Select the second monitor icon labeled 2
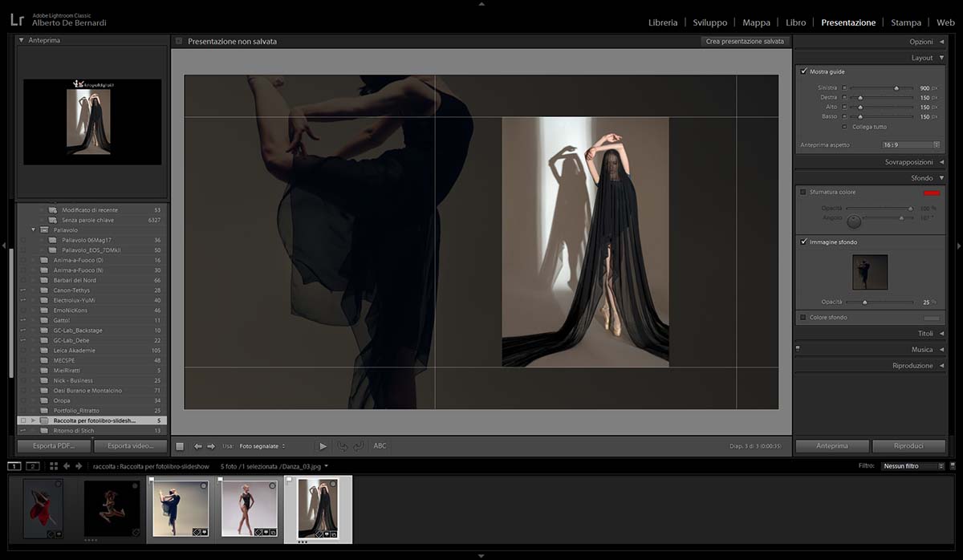Screen dimensions: 963x560 click(33, 466)
